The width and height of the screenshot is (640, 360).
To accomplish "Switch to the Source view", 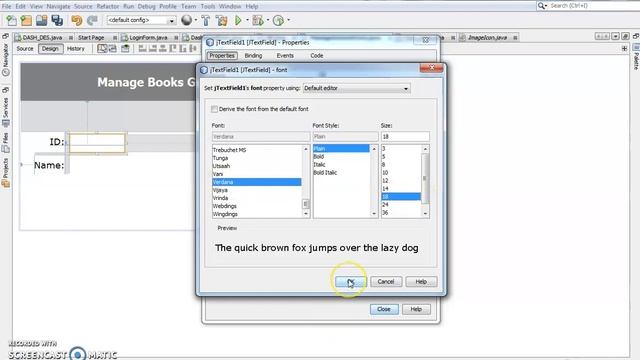I will tap(25, 49).
